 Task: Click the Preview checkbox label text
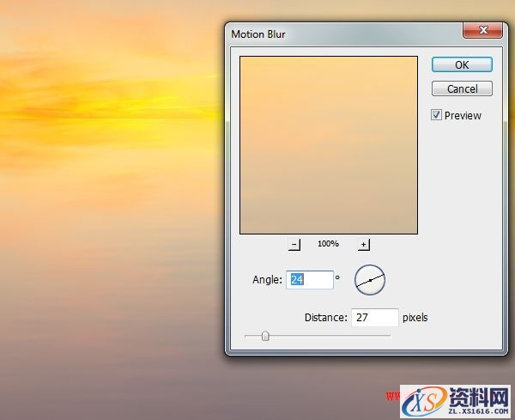point(463,116)
